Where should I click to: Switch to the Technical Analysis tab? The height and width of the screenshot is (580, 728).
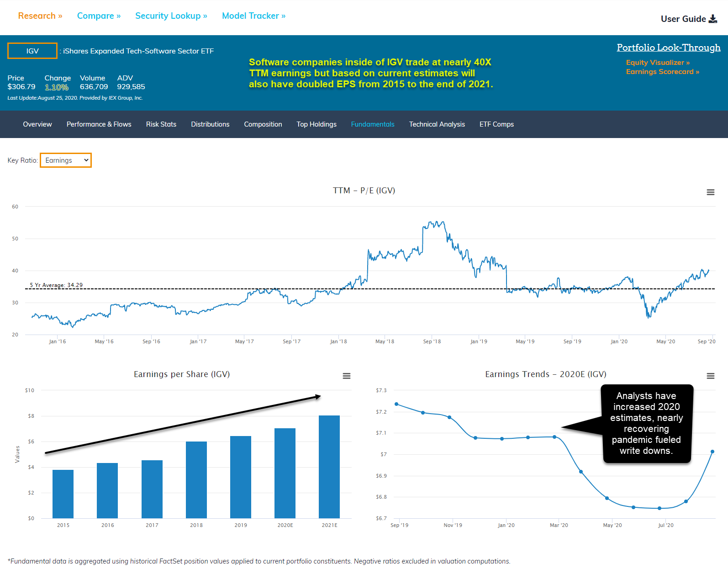[437, 124]
